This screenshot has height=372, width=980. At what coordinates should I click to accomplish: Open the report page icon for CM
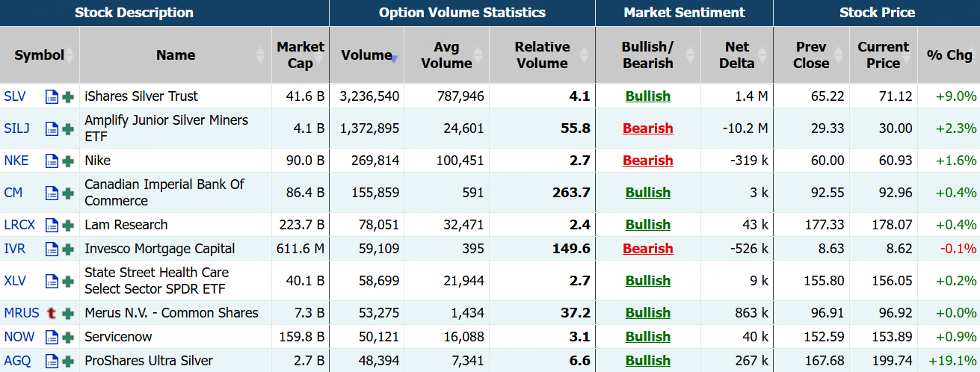[52, 193]
